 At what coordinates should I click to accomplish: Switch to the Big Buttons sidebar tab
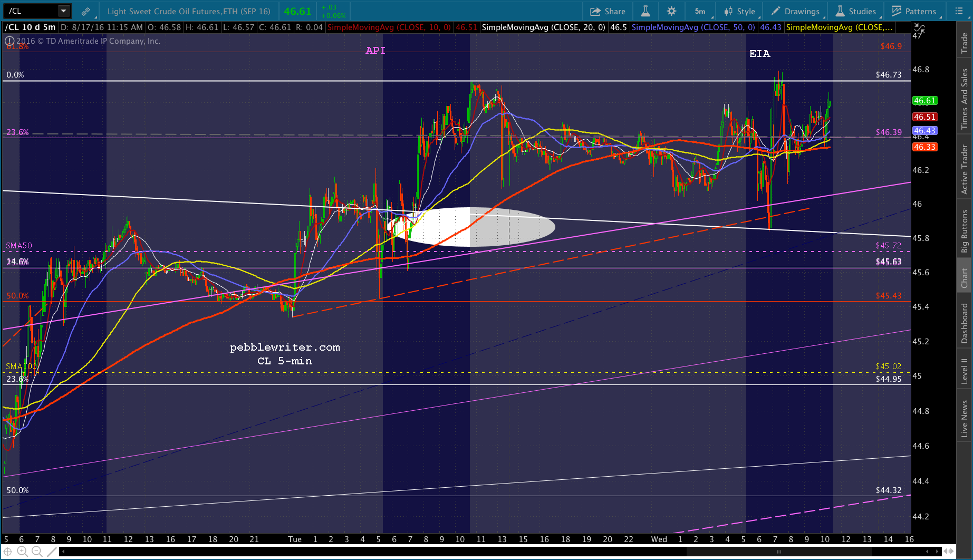(965, 231)
